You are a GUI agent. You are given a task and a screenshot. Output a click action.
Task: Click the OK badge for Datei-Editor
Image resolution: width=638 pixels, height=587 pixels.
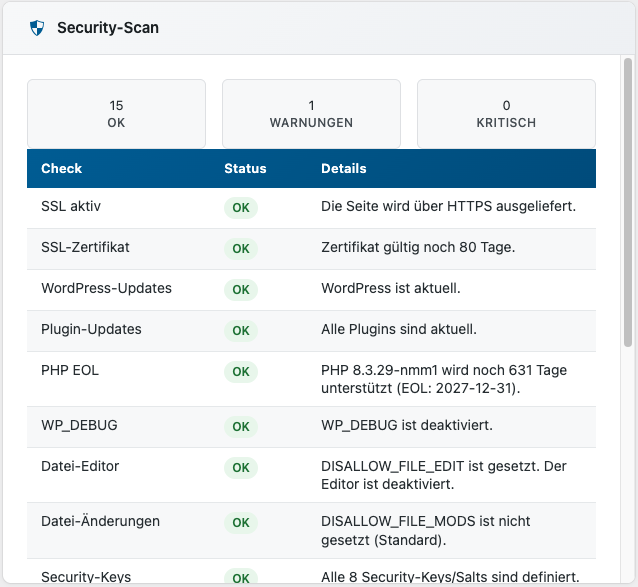click(240, 468)
